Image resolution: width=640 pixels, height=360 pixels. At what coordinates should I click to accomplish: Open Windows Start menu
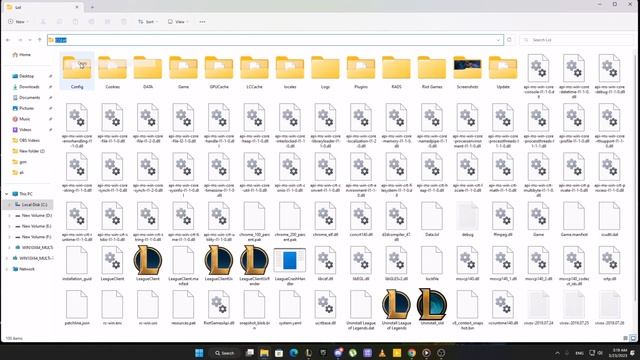tap(199, 353)
